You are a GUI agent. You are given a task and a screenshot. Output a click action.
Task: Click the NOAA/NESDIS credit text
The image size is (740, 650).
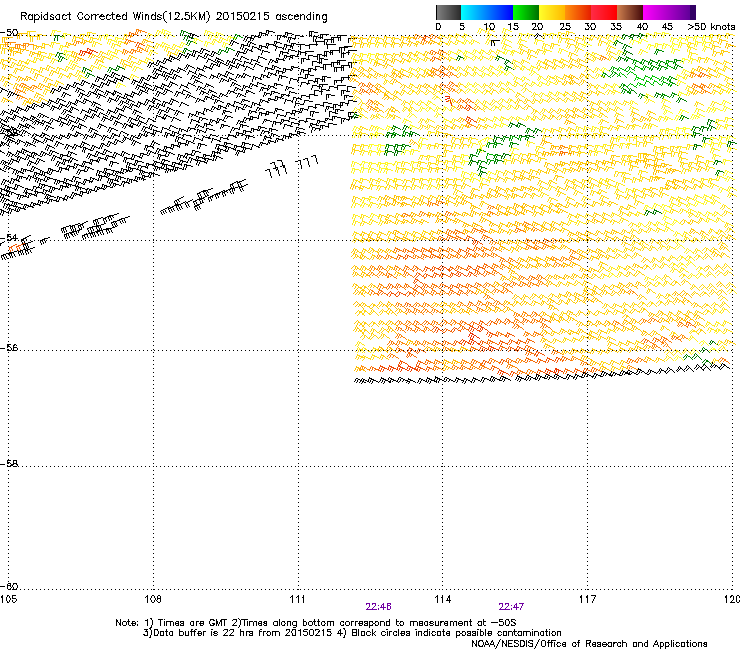coord(589,644)
